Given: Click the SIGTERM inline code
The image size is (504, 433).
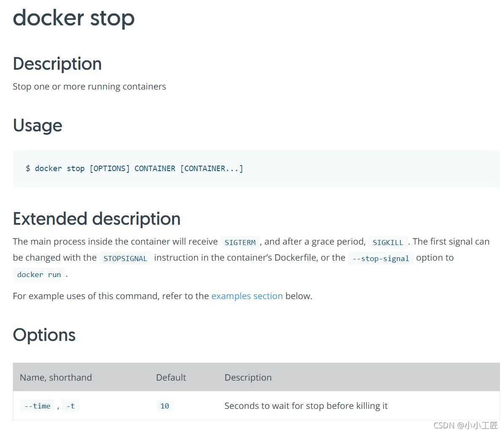Looking at the screenshot, I should coord(240,242).
